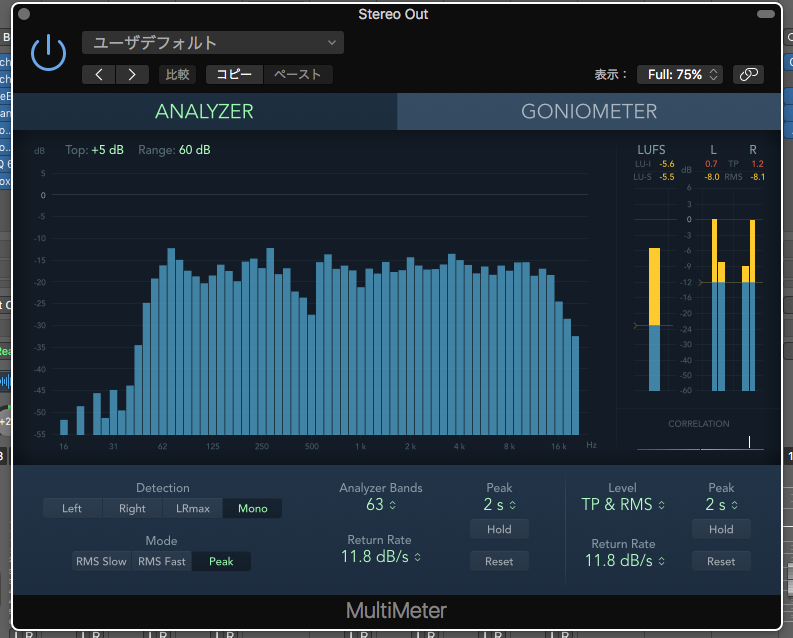Click the LU-I -5.6 readout
This screenshot has height=638, width=793.
[x=667, y=164]
